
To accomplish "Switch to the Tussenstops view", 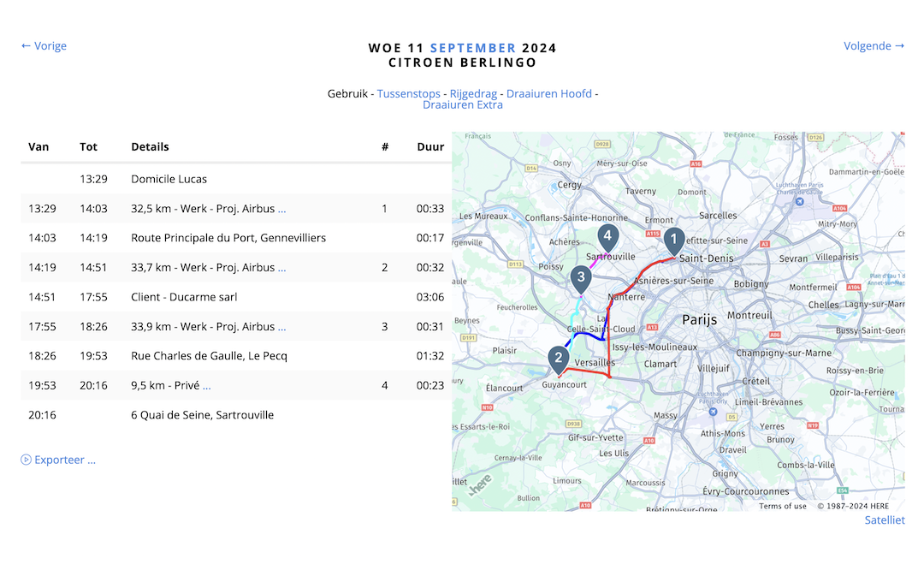I will pyautogui.click(x=408, y=94).
